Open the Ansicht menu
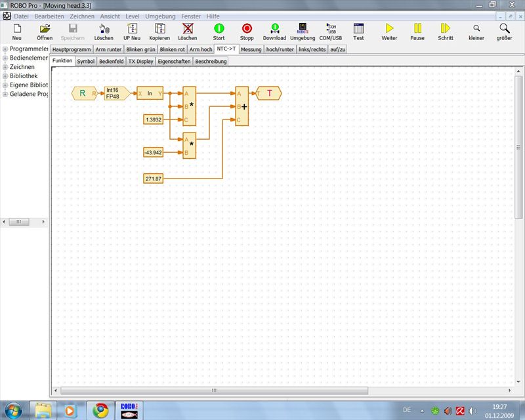Screen dimensions: 525x420 tap(110, 16)
